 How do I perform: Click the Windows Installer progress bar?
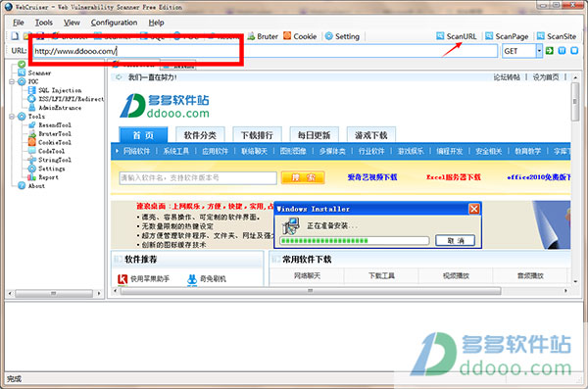pyautogui.click(x=355, y=240)
